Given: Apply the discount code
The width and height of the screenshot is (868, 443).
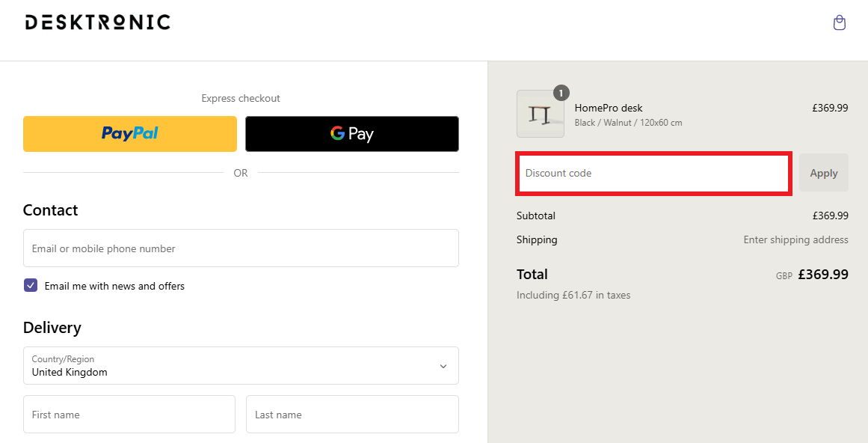Looking at the screenshot, I should click(x=824, y=173).
